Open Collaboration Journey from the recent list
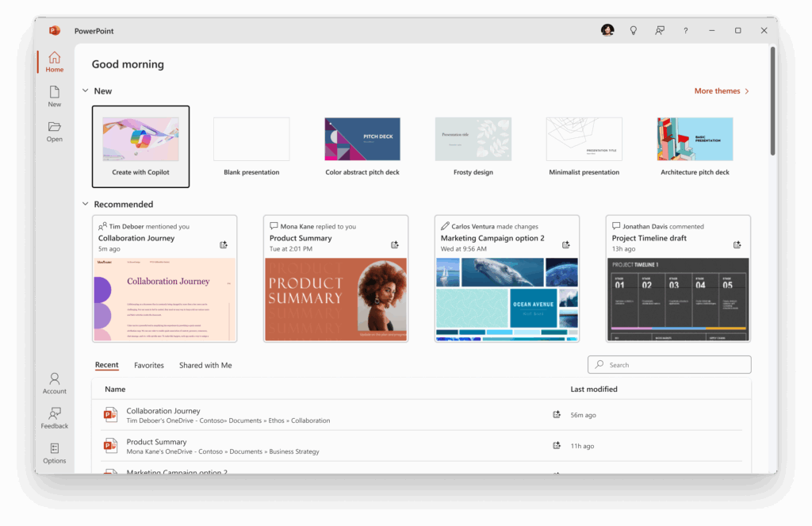 (x=422, y=415)
